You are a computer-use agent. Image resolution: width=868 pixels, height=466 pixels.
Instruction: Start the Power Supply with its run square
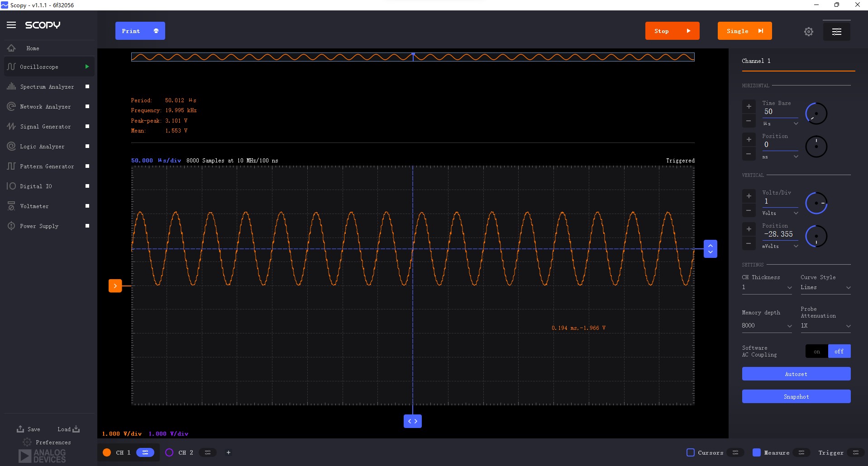pyautogui.click(x=87, y=226)
